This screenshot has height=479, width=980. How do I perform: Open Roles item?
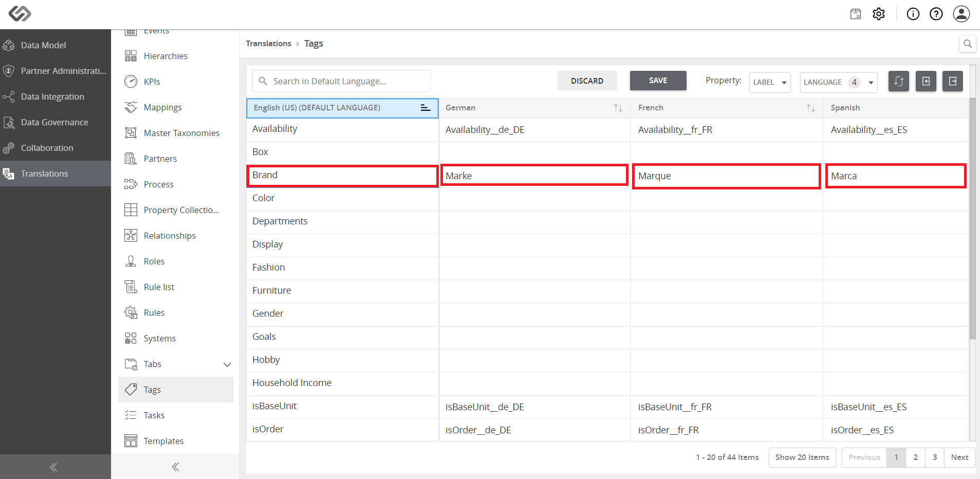(176, 261)
